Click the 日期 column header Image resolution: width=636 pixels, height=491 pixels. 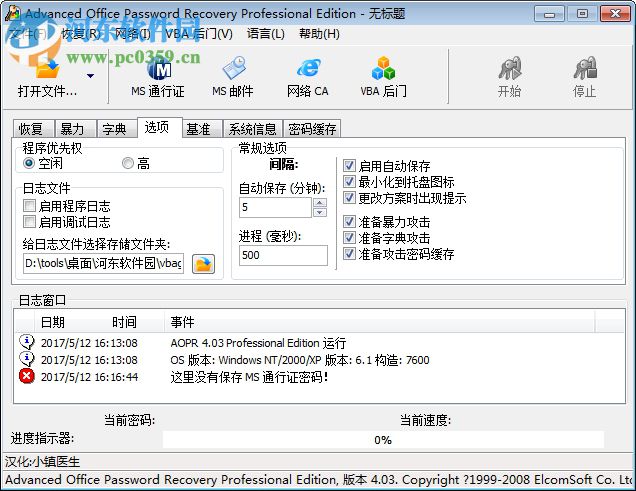53,322
